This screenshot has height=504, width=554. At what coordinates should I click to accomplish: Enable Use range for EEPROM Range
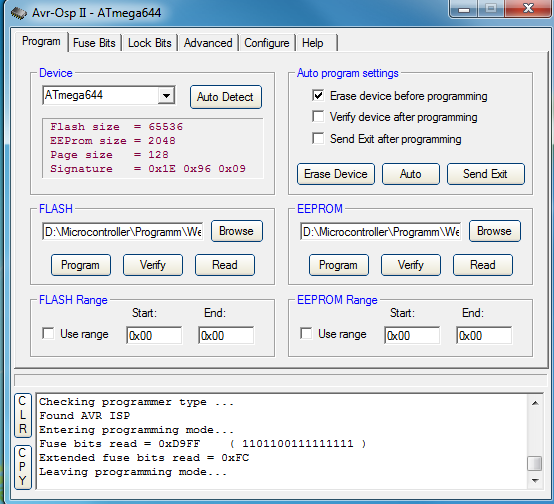(306, 333)
